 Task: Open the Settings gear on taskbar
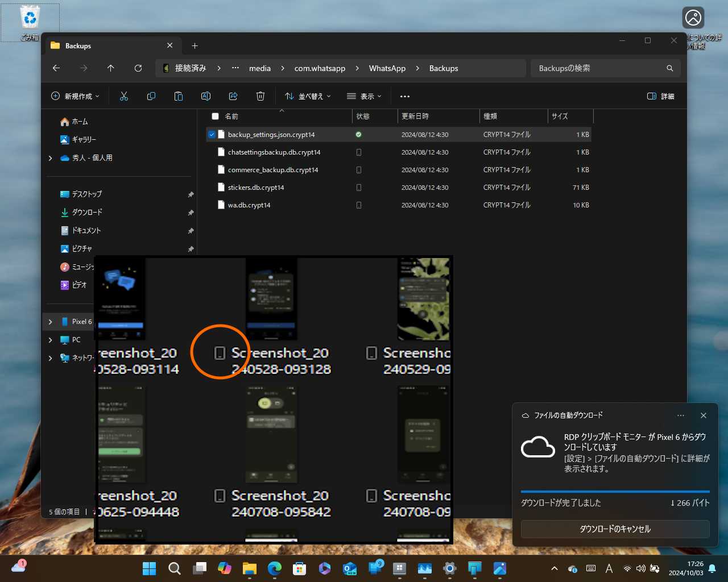[x=450, y=568]
